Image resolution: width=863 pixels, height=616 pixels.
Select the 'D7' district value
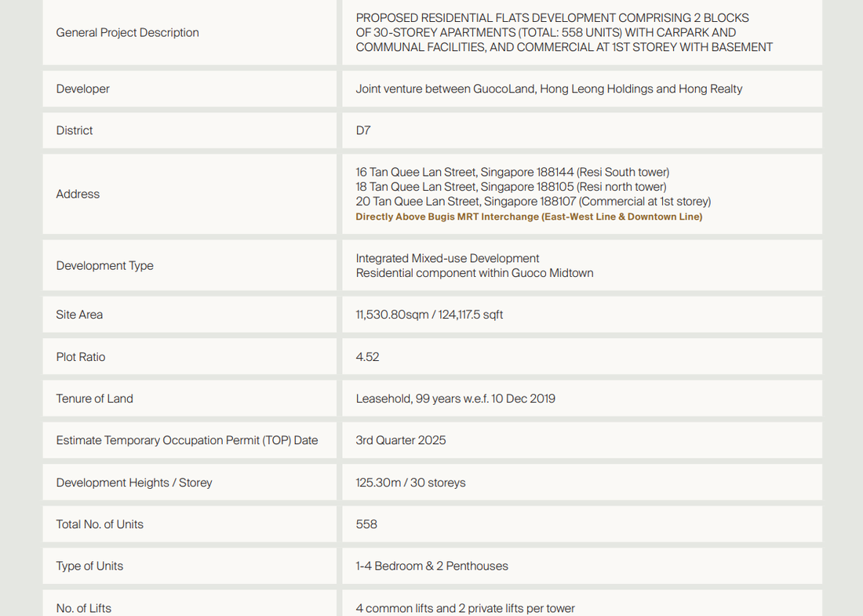click(363, 130)
